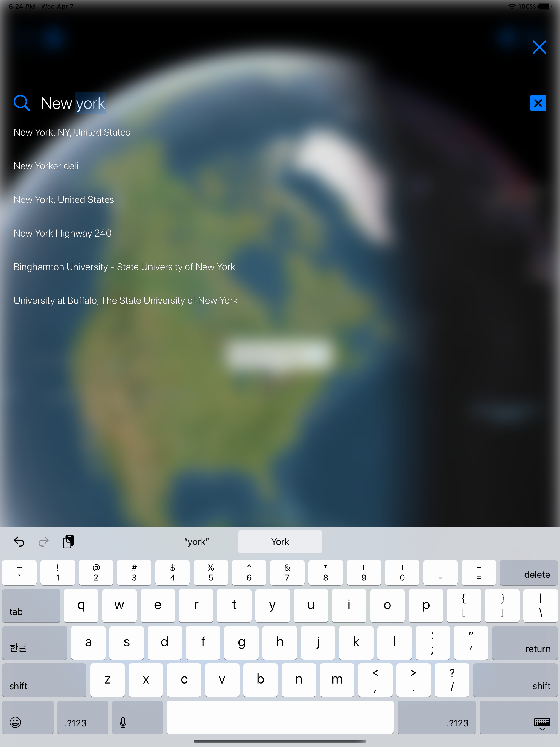This screenshot has height=747, width=560.
Task: Tap the redo arrow icon
Action: pyautogui.click(x=43, y=542)
